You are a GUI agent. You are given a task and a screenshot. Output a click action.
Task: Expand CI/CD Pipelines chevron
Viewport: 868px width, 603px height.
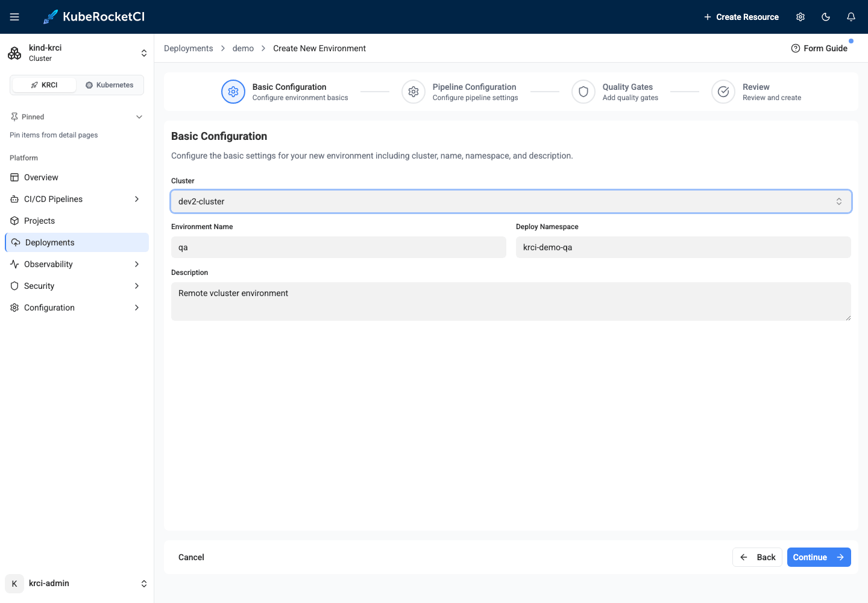(x=137, y=199)
